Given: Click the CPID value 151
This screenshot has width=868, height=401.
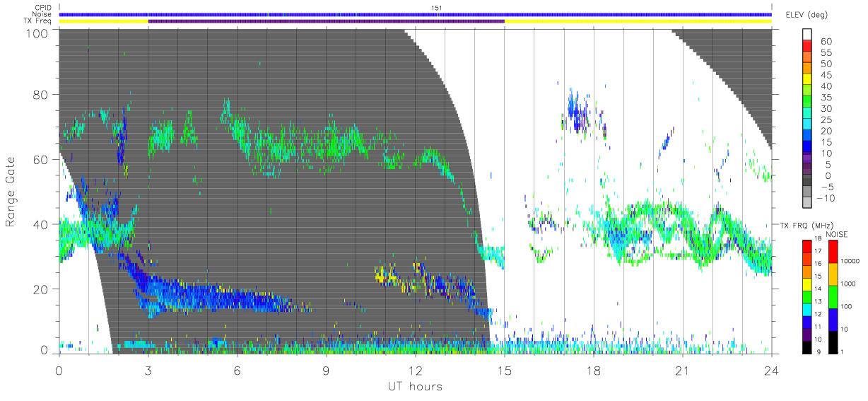Looking at the screenshot, I should pos(436,8).
